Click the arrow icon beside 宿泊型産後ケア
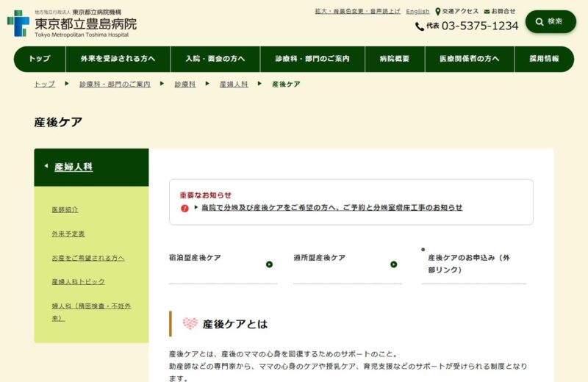The height and width of the screenshot is (382, 588). point(269,264)
